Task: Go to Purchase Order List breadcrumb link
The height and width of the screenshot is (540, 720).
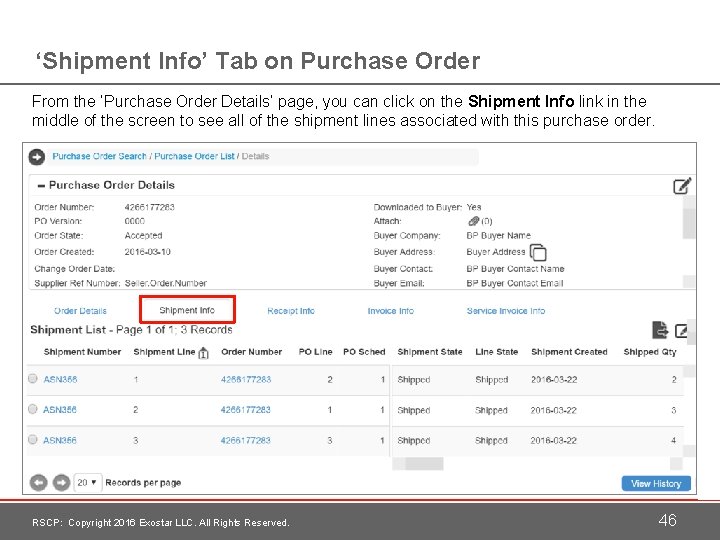Action: (x=194, y=156)
